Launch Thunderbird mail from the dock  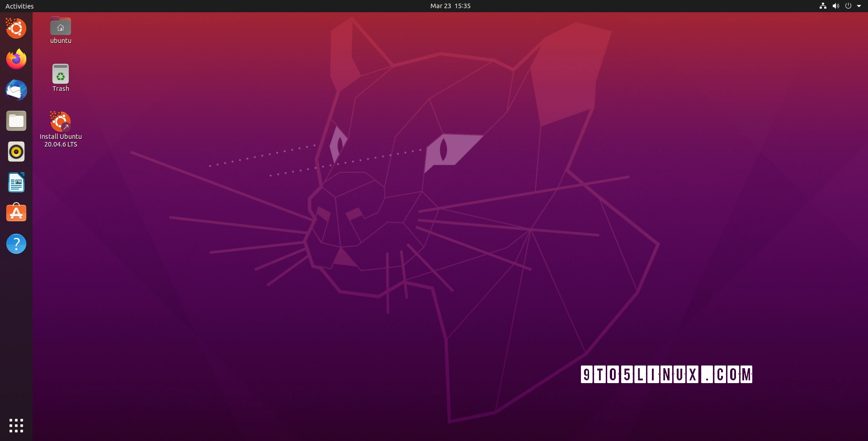(x=16, y=90)
